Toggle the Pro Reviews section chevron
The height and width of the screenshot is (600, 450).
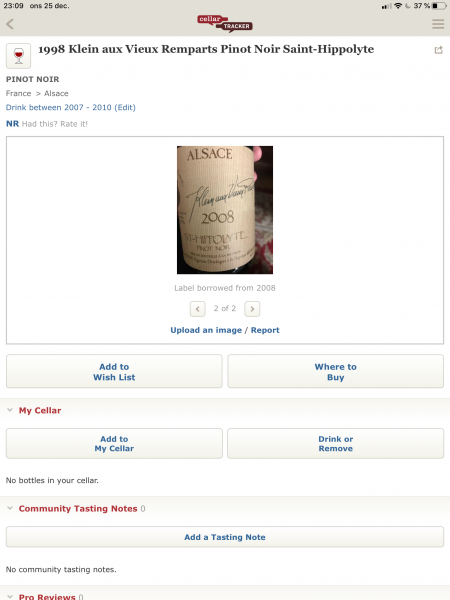coord(10,597)
